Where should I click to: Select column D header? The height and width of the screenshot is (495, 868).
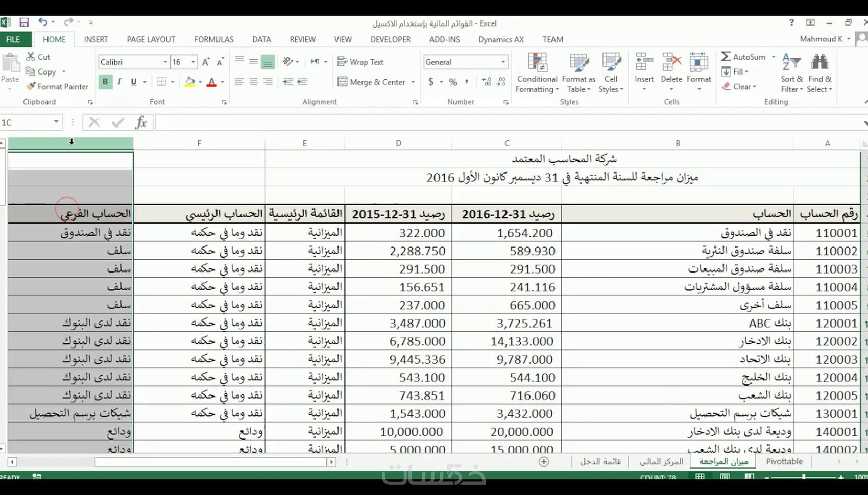pyautogui.click(x=398, y=143)
